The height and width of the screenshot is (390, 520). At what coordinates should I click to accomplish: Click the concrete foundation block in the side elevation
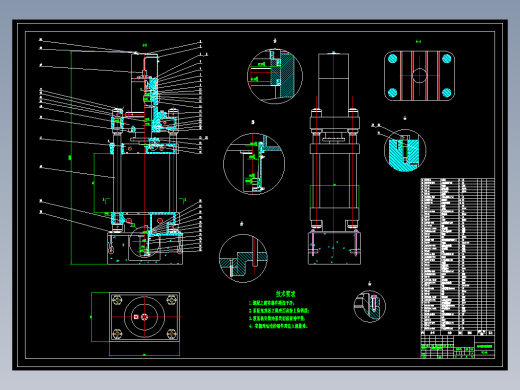click(x=334, y=248)
